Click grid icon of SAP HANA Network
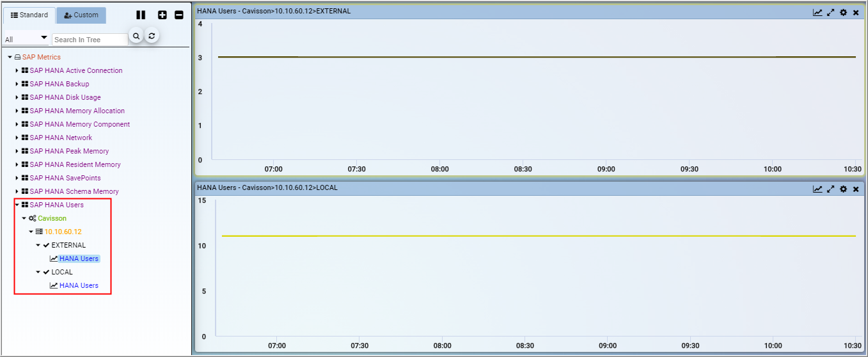 tap(24, 138)
